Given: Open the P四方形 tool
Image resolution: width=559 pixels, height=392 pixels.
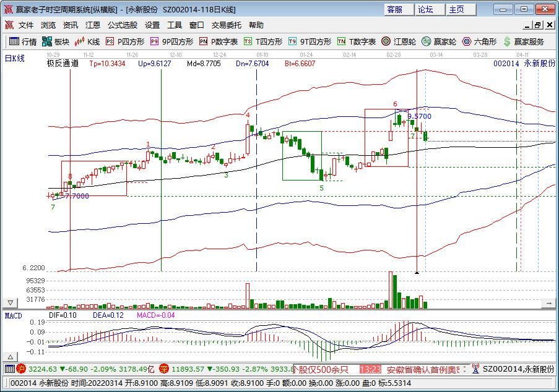Looking at the screenshot, I should click(x=125, y=41).
